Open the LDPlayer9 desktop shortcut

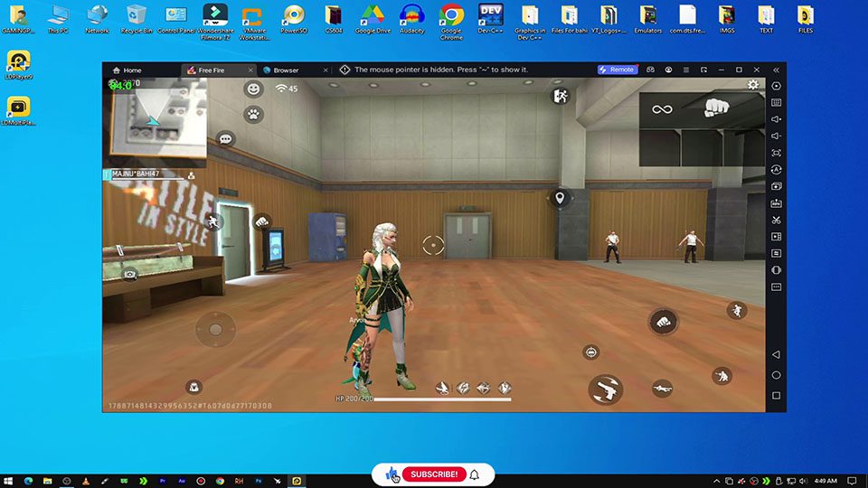pos(18,65)
